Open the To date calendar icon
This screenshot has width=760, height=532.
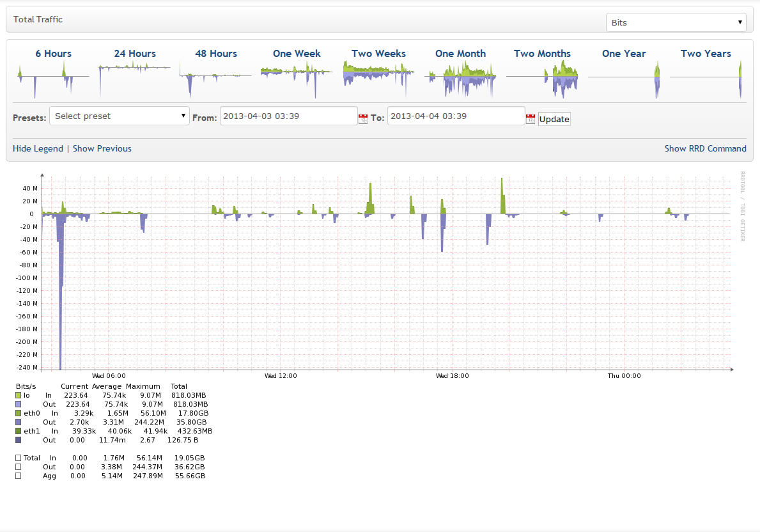click(x=530, y=119)
